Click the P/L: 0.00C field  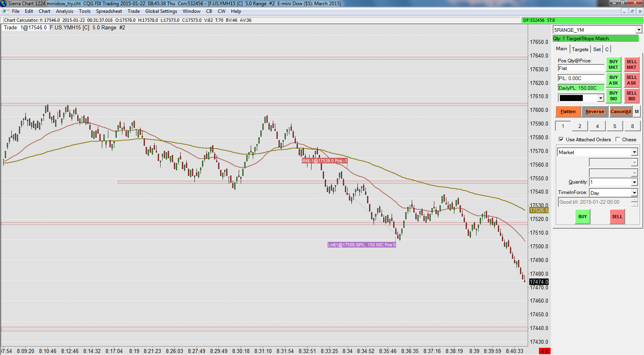[581, 78]
